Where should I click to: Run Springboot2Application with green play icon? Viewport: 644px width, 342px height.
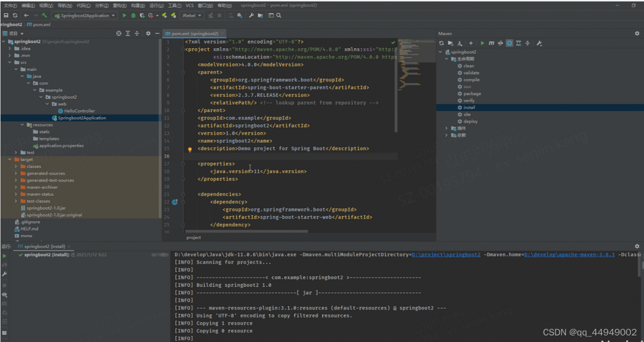coord(124,16)
